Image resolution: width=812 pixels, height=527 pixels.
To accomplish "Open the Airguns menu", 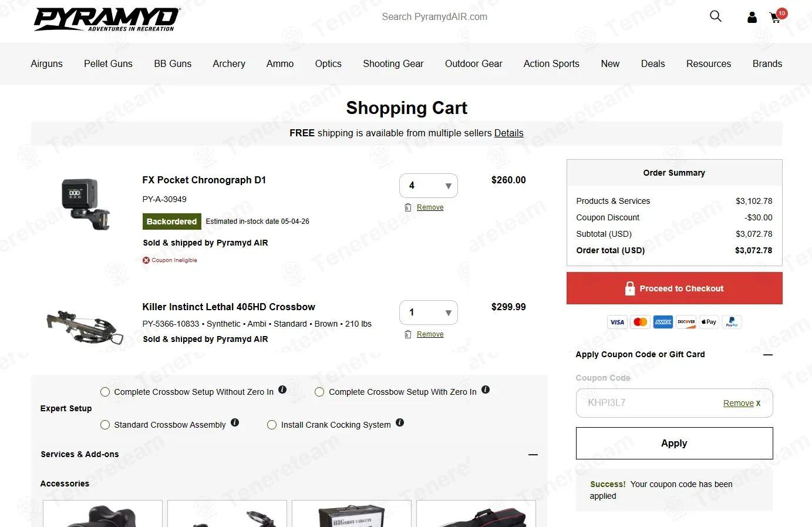I will tap(46, 63).
